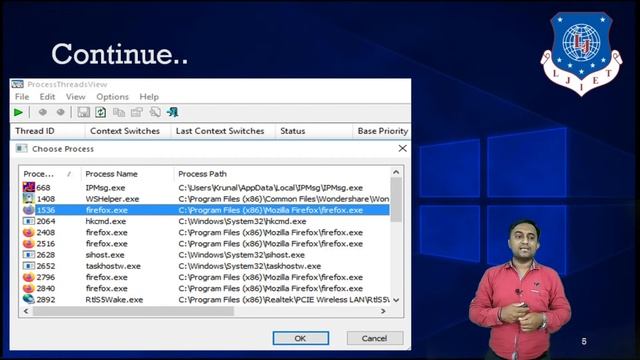This screenshot has height=360, width=640.
Task: Click the Firefox icon beside process 2796
Action: click(29, 277)
